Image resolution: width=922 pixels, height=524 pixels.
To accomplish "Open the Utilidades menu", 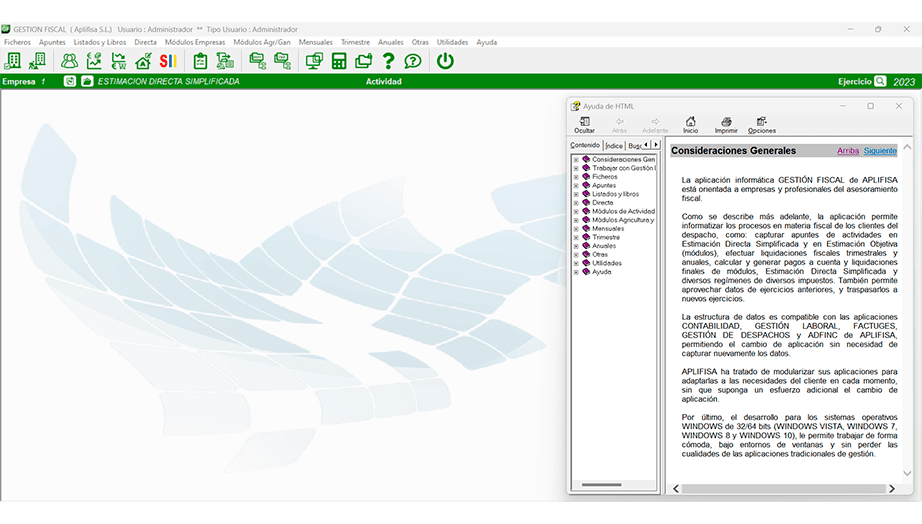I will click(x=452, y=42).
